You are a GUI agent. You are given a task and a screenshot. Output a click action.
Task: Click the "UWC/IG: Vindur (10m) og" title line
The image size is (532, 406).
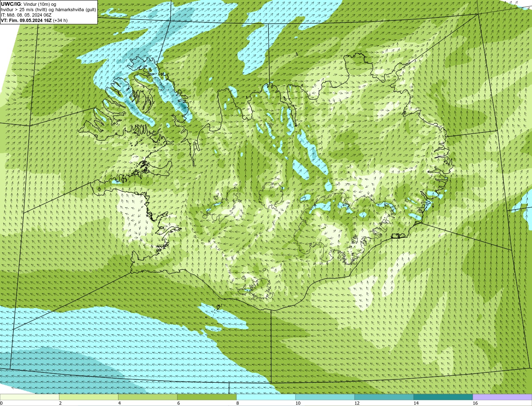click(x=28, y=4)
